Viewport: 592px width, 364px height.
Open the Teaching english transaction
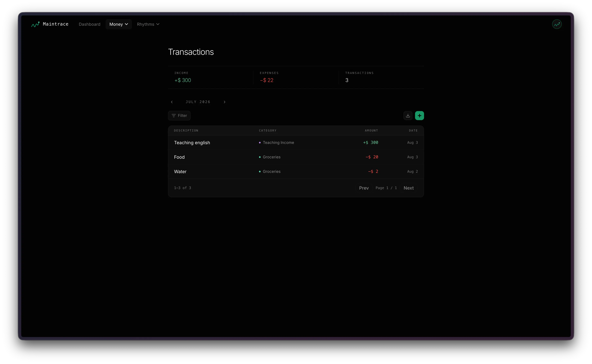pos(296,142)
